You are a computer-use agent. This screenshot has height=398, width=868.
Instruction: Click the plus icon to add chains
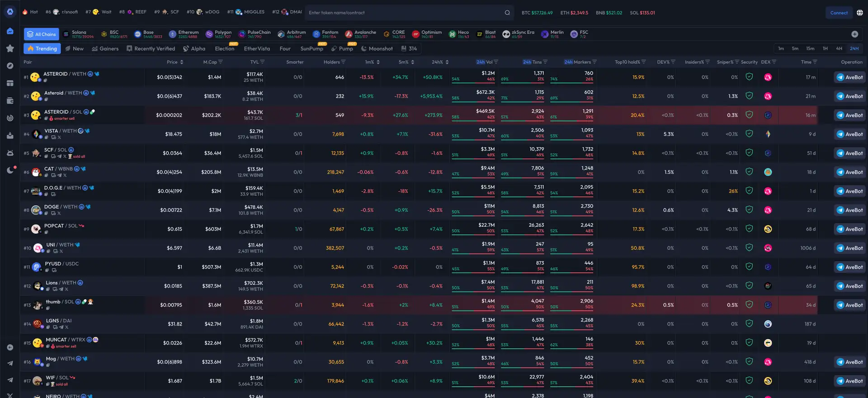(x=854, y=34)
